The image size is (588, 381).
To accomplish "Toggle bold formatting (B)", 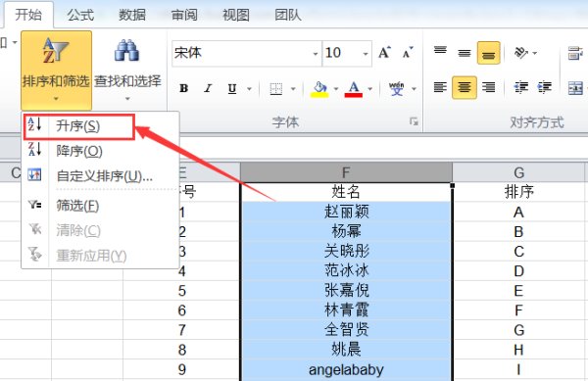I will click(184, 88).
